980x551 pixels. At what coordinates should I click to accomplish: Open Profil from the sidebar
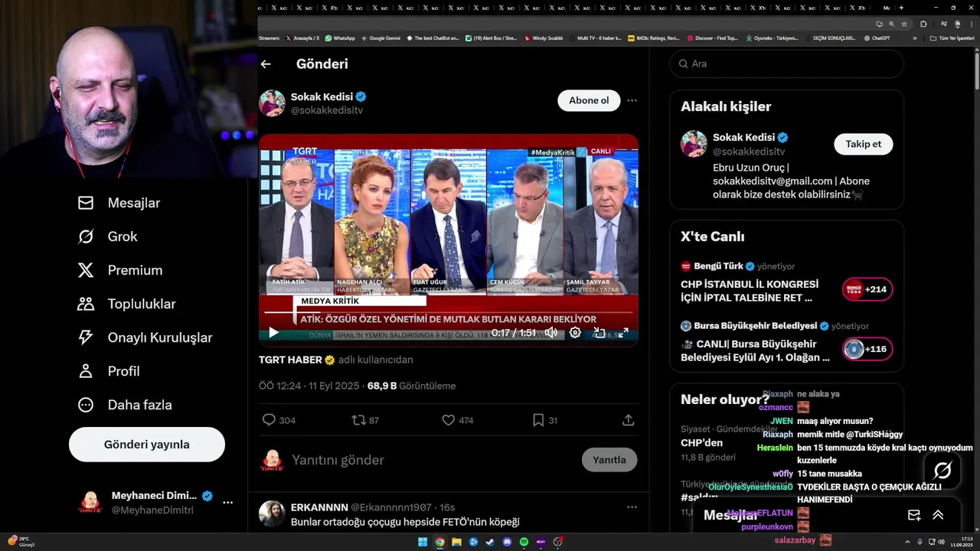[109, 371]
